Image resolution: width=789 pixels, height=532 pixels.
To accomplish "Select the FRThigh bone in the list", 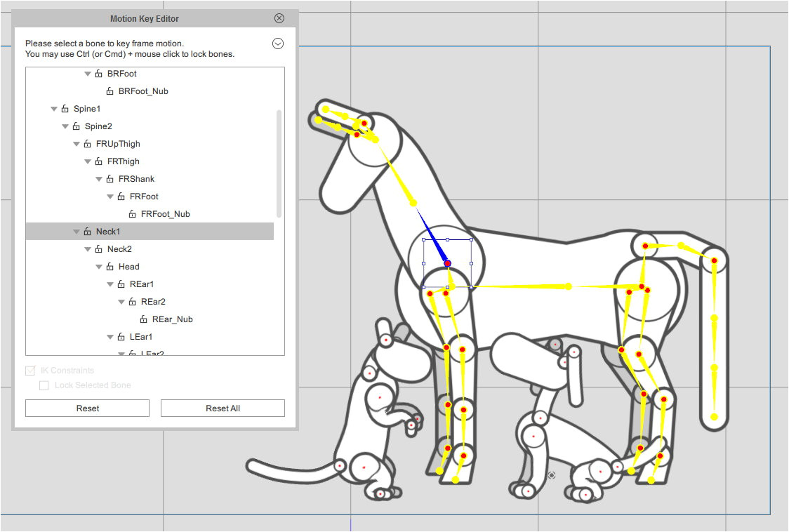I will pyautogui.click(x=123, y=161).
